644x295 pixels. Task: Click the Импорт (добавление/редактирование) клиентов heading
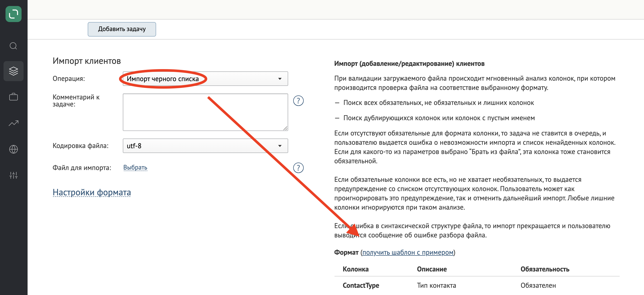tap(409, 64)
